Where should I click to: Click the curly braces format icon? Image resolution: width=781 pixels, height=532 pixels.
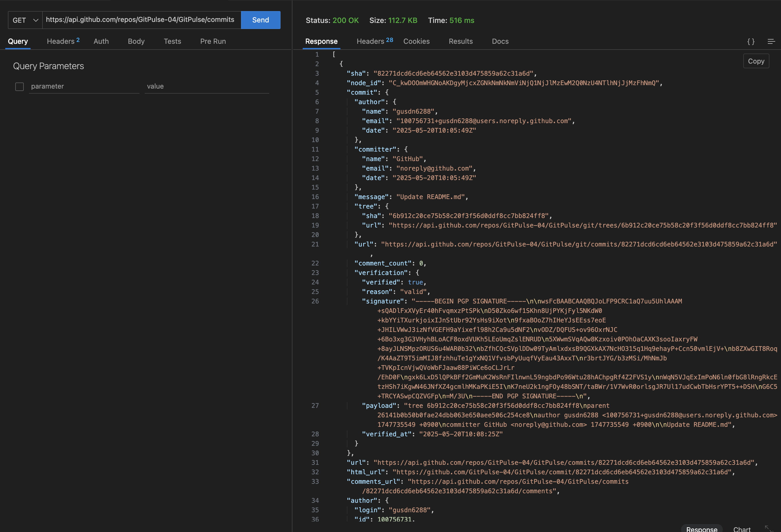pyautogui.click(x=751, y=41)
